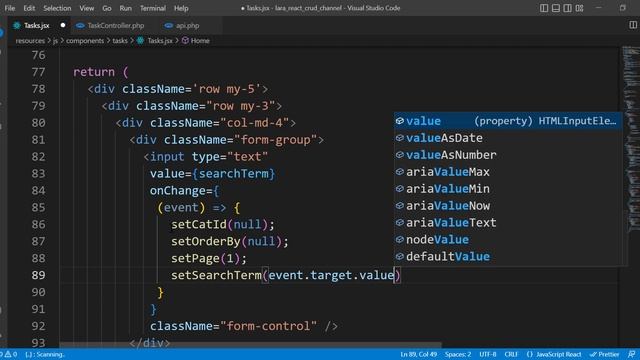Click the UTF-8 encoding status item
This screenshot has width=640, height=360.
488,354
